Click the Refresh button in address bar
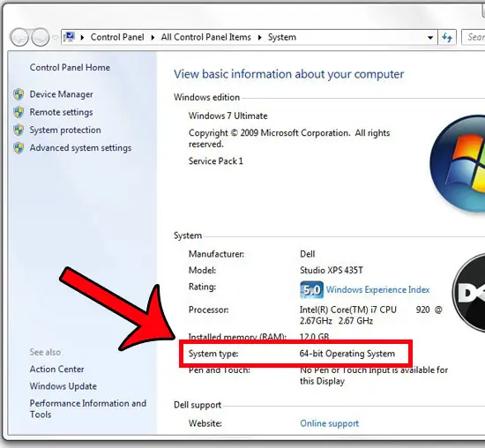 [447, 37]
